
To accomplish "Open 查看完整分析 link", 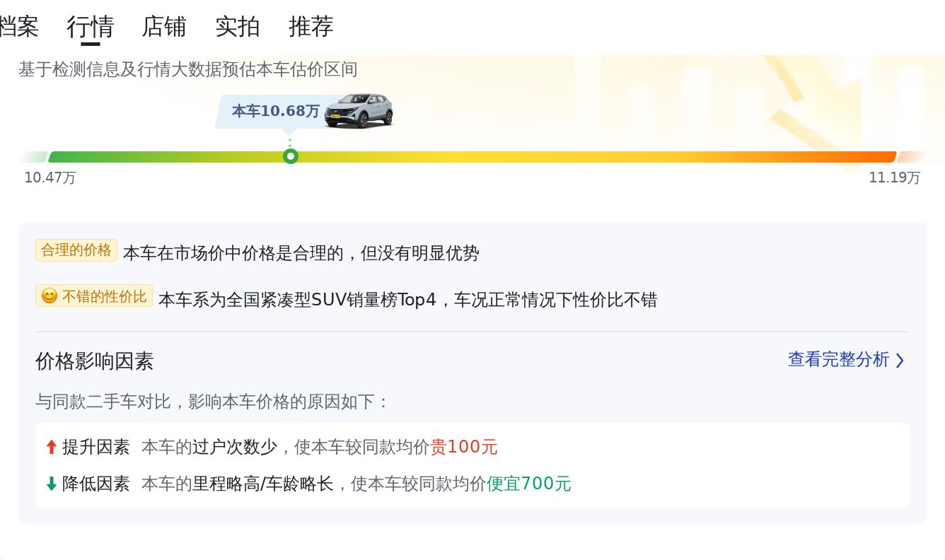I will pos(838,360).
